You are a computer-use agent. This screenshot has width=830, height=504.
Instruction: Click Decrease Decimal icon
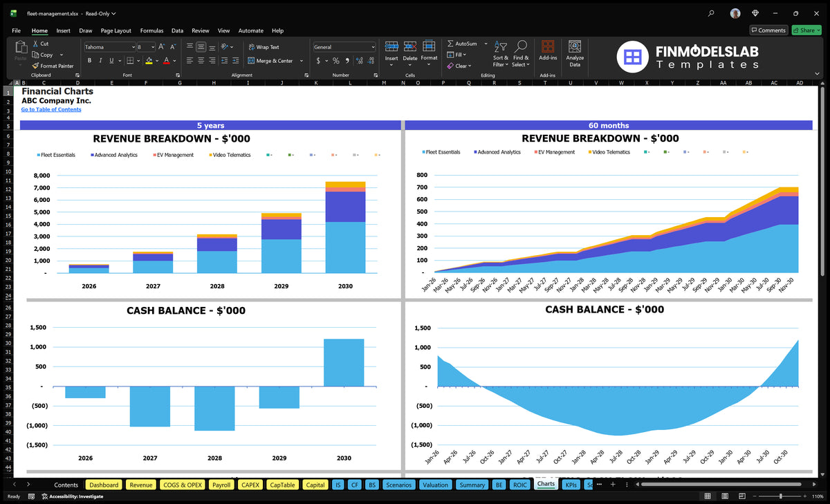[x=370, y=61]
